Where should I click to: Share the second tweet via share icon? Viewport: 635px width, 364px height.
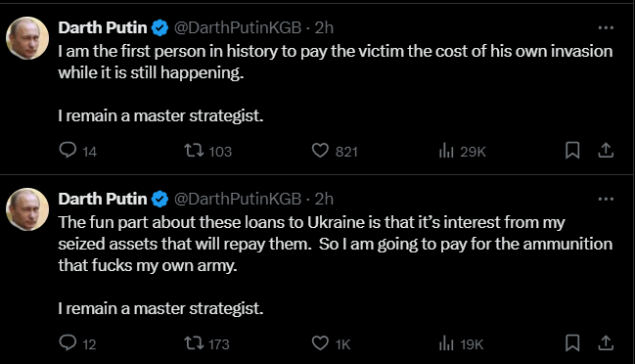[x=606, y=342]
